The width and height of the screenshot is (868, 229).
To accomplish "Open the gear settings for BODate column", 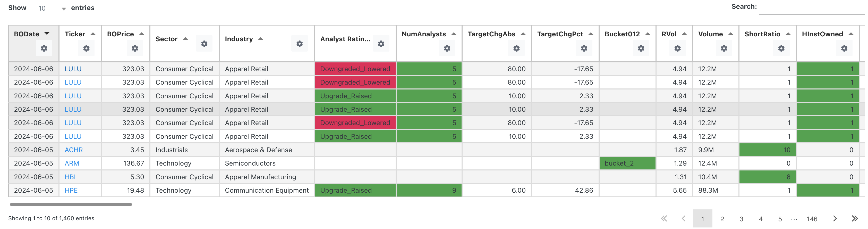I will tap(44, 48).
